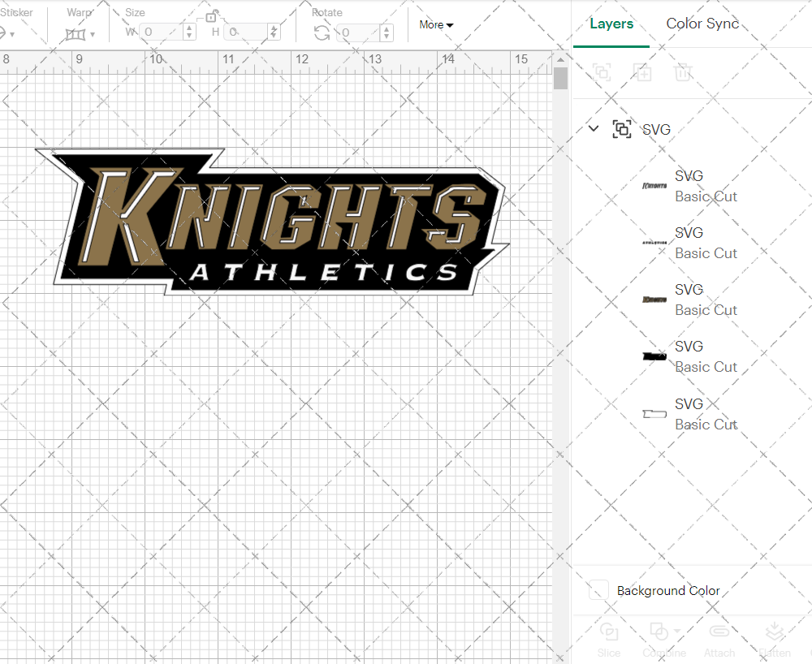Click the Slice tool icon
The image size is (812, 664).
[x=609, y=632]
